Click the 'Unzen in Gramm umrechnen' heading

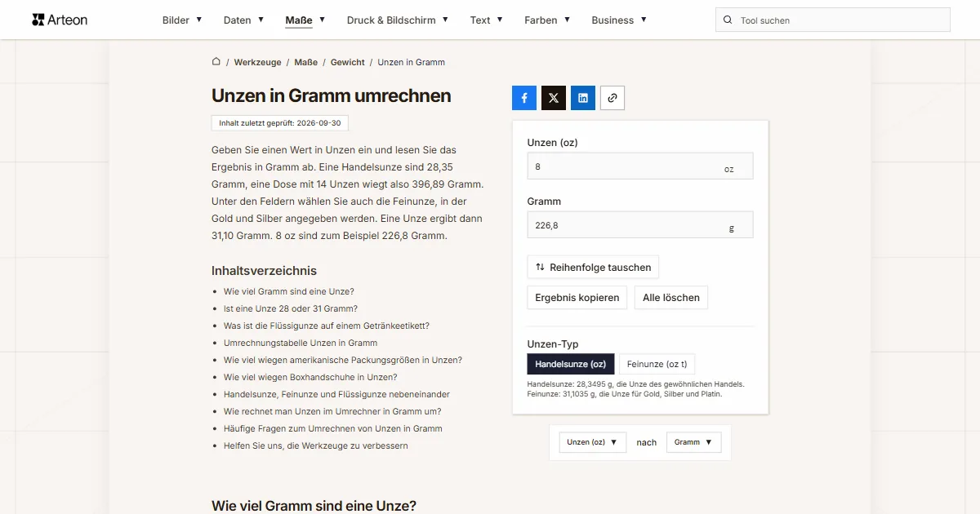point(332,95)
